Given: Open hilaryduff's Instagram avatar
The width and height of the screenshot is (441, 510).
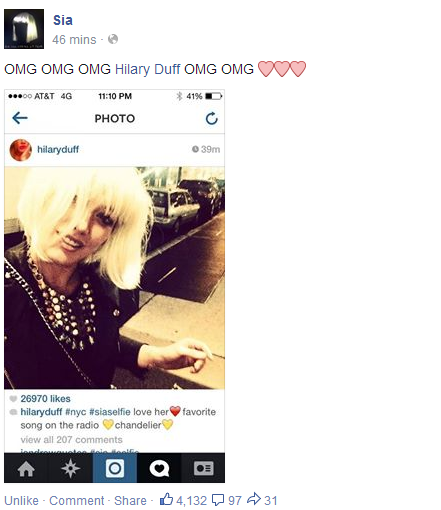Looking at the screenshot, I should pos(21,150).
